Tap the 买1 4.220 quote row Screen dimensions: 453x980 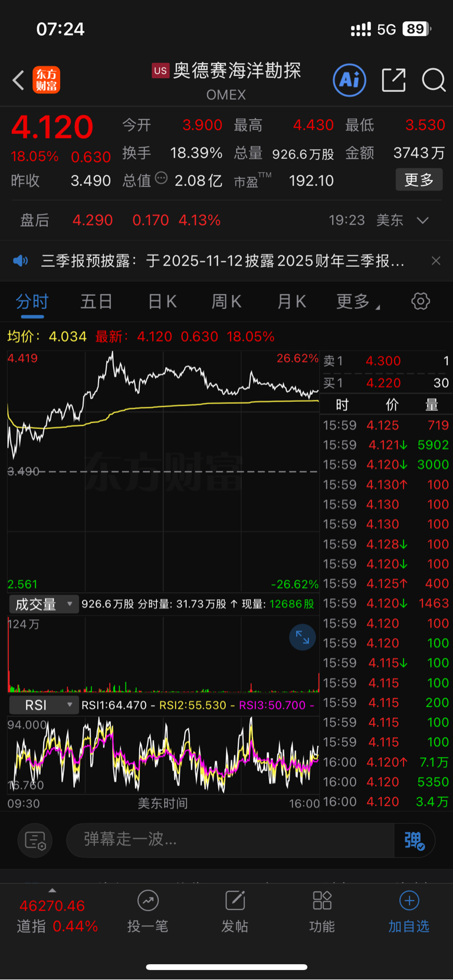pyautogui.click(x=386, y=383)
